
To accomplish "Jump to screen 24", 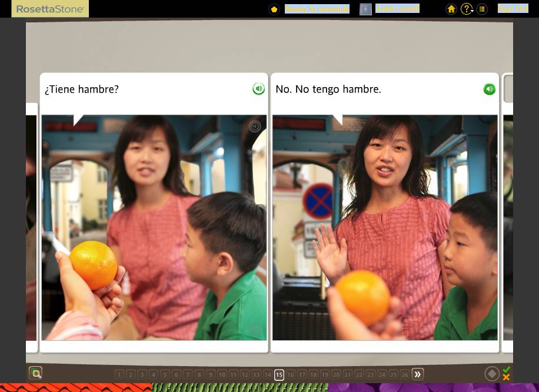I will pyautogui.click(x=382, y=374).
